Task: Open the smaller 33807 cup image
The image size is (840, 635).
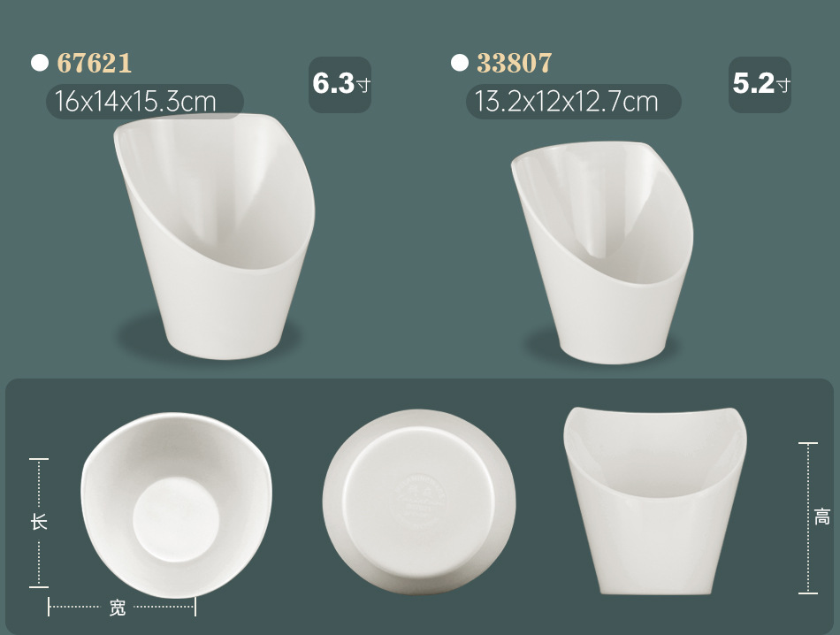Action: coord(601,253)
